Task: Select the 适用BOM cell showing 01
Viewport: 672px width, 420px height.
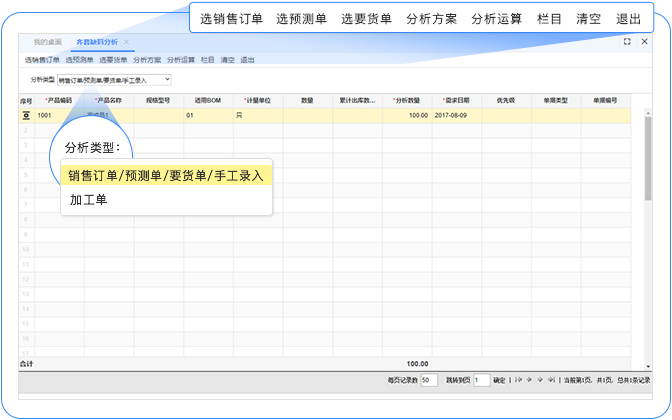Action: (208, 115)
